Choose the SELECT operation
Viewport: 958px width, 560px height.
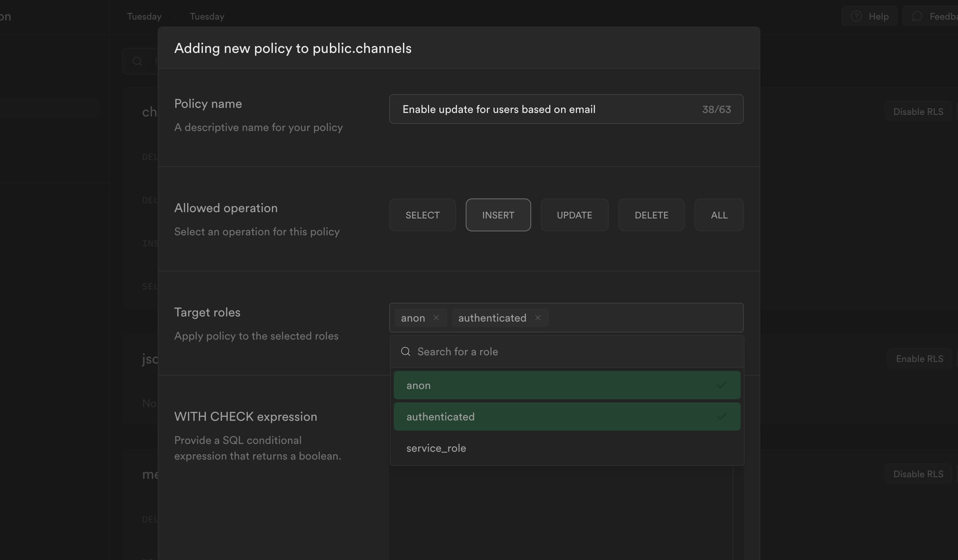point(423,215)
